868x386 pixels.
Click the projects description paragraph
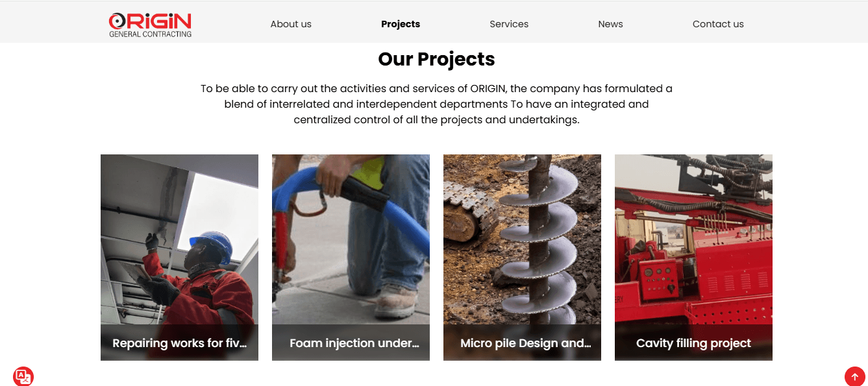point(436,104)
